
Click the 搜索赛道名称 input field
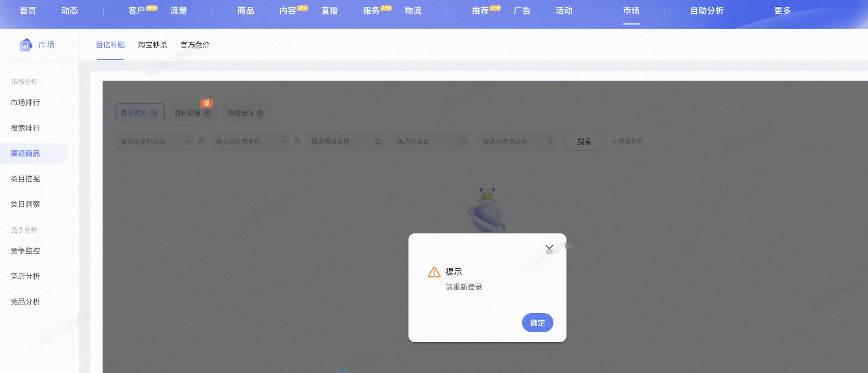346,142
